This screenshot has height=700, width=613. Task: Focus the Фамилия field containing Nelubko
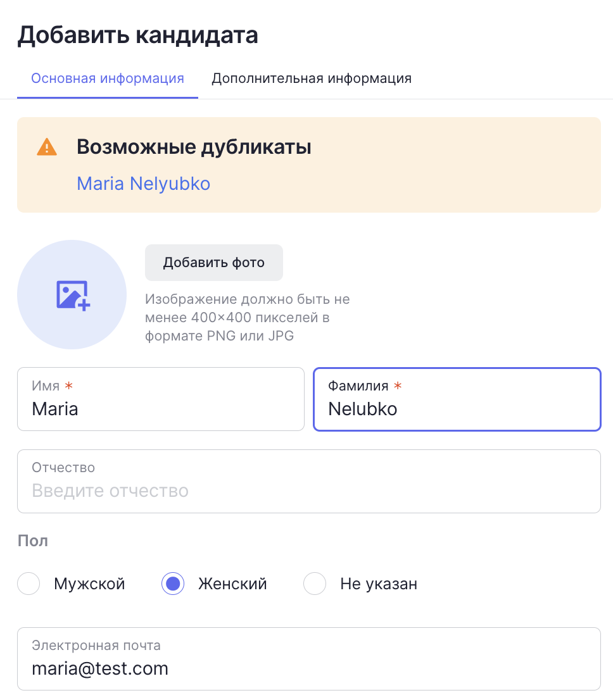pos(457,399)
